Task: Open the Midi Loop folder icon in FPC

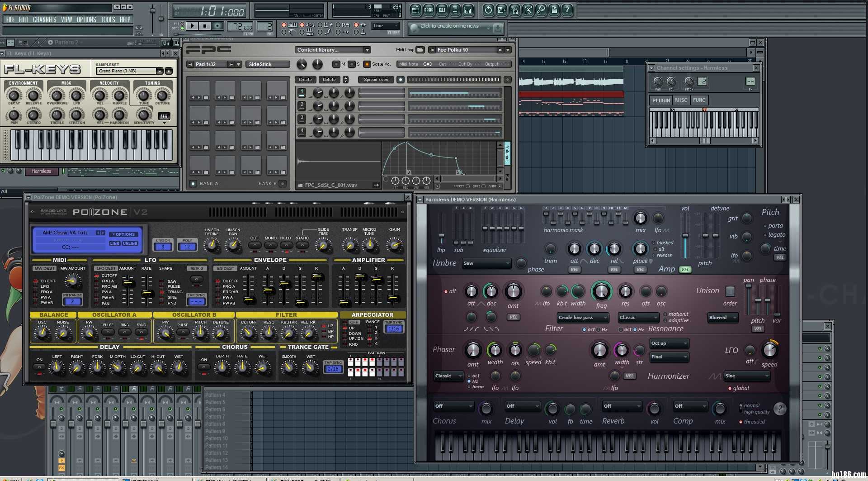Action: [x=420, y=50]
